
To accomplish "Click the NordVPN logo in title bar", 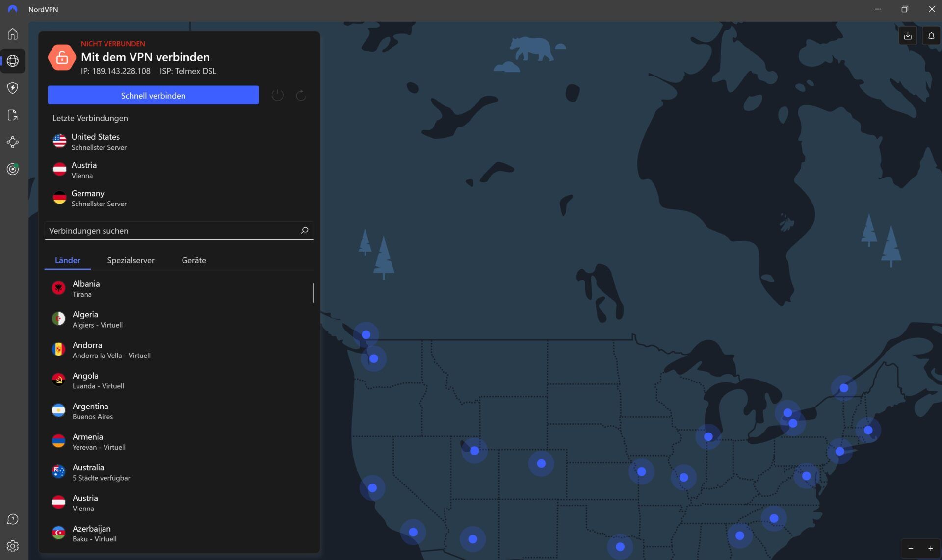I will 13,9.
